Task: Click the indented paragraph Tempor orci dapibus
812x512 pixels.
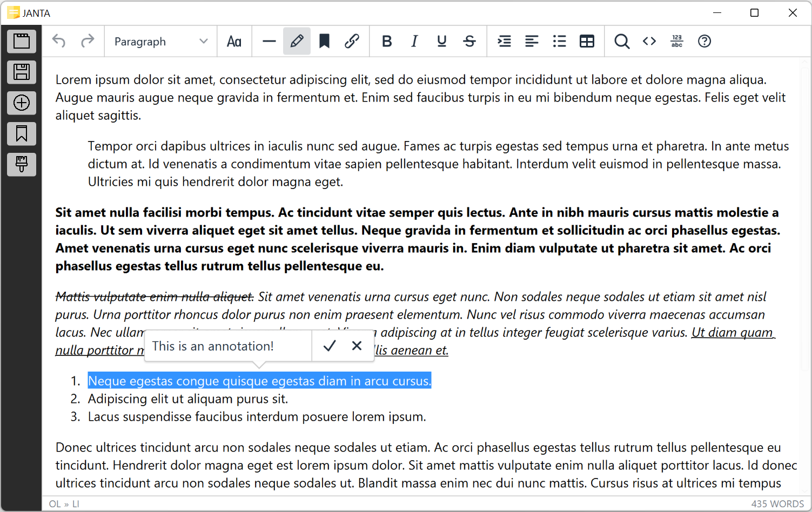Action: pyautogui.click(x=438, y=164)
